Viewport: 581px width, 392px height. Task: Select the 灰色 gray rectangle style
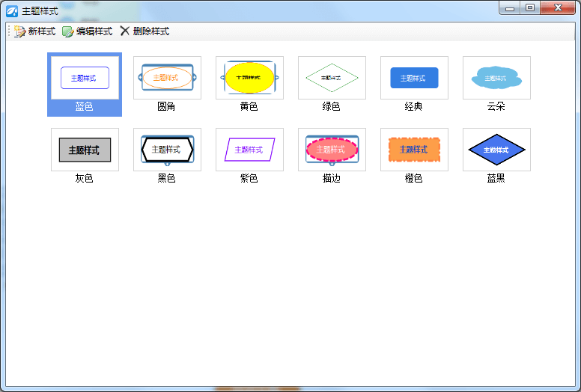coord(85,150)
